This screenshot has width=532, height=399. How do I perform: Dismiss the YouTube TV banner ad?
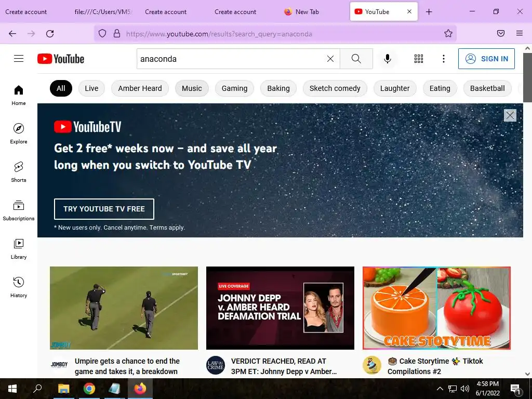[x=510, y=115]
